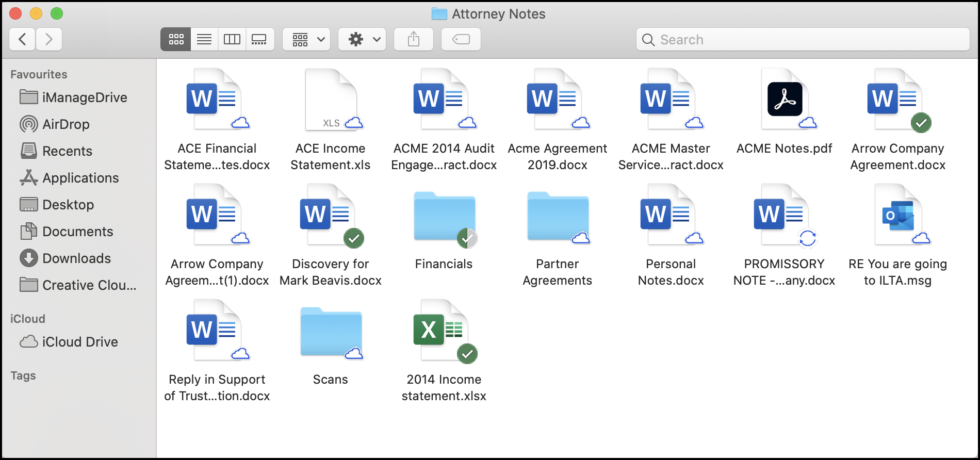Open AirDrop from the sidebar
980x460 pixels.
66,124
